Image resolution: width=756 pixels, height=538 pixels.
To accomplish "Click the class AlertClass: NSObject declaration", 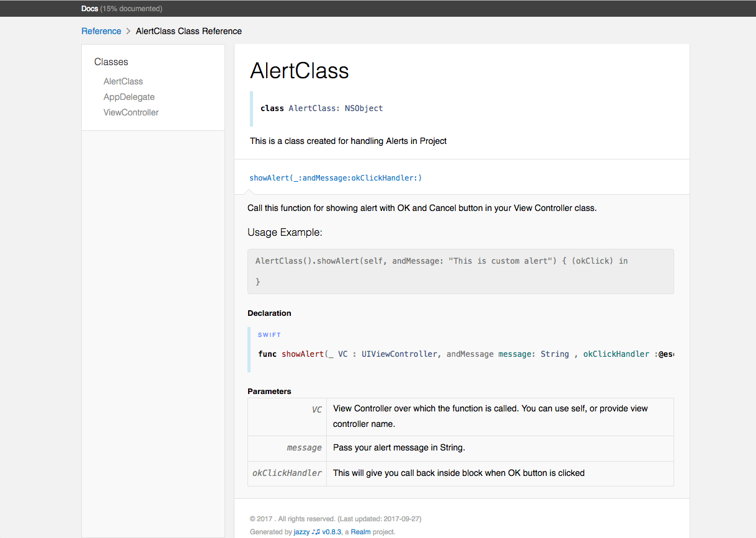I will pyautogui.click(x=321, y=108).
